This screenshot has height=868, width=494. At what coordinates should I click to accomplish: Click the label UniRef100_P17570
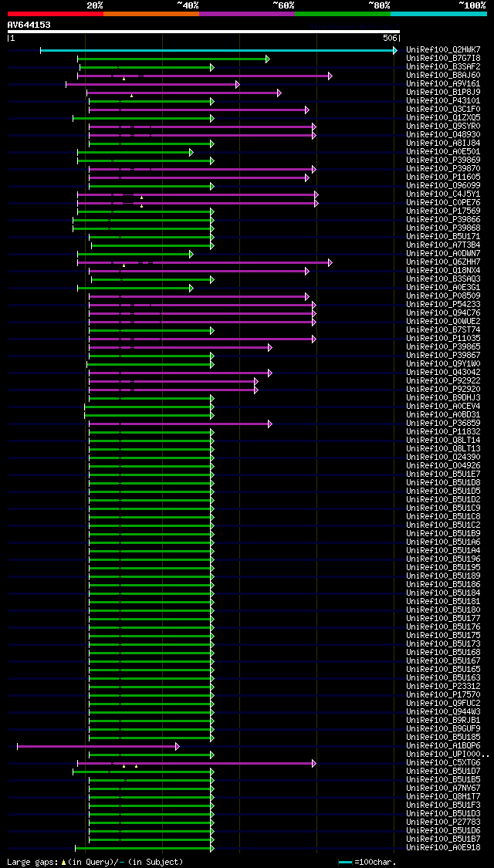pos(443,694)
